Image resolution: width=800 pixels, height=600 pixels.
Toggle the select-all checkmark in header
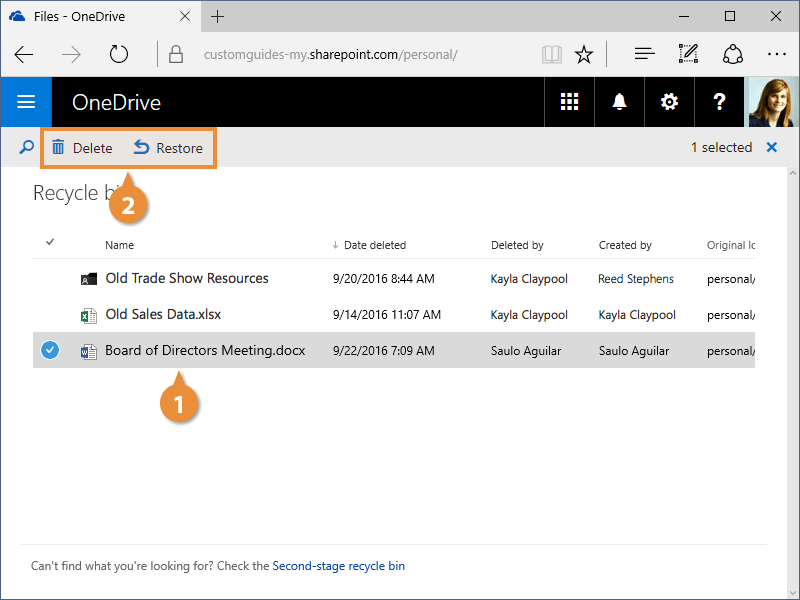pos(51,242)
